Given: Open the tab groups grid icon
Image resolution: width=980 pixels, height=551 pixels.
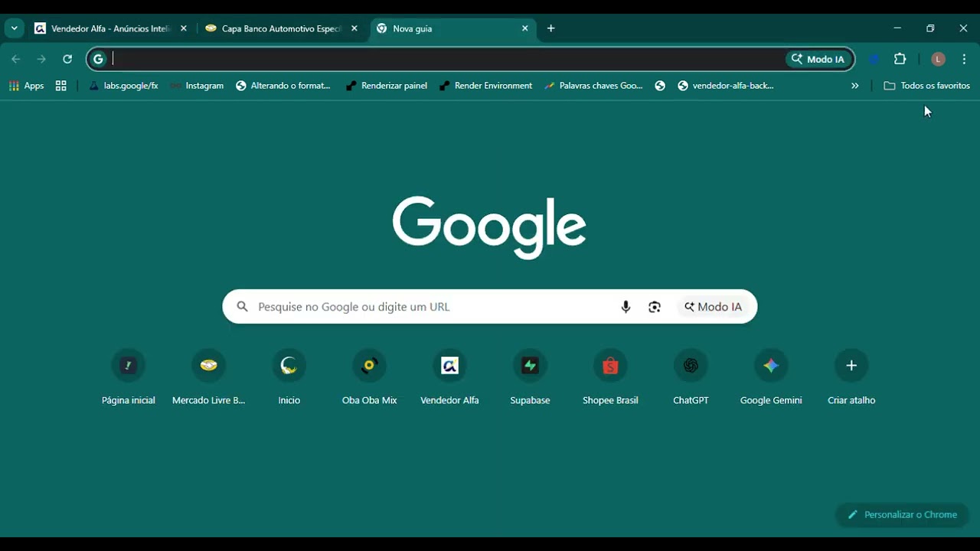Looking at the screenshot, I should (61, 86).
